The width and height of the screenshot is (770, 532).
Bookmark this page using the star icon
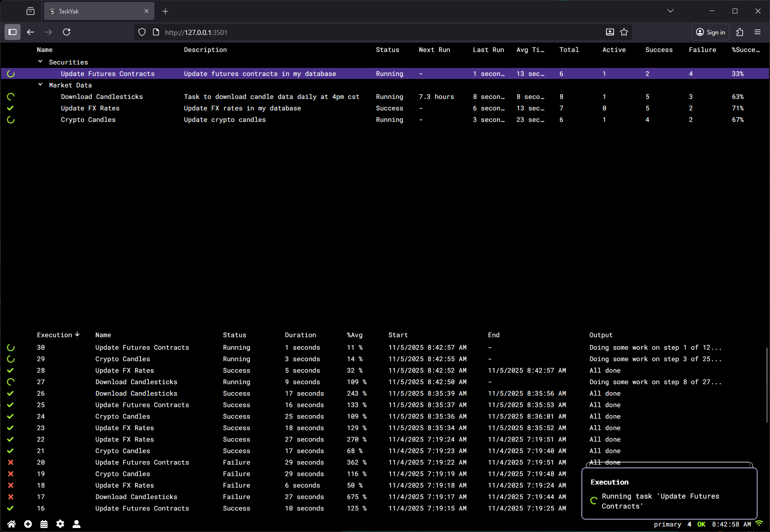tap(623, 32)
